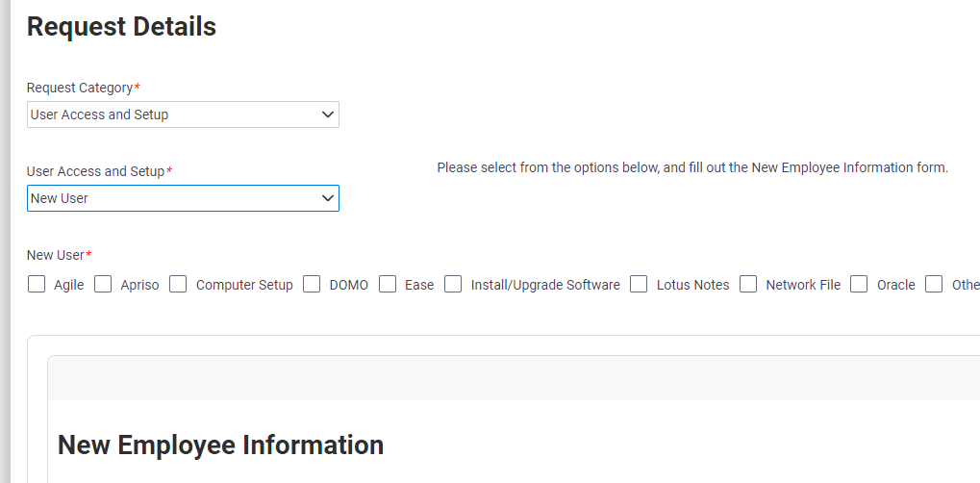Toggle the Ease checkbox
This screenshot has width=980, height=483.
tap(388, 284)
